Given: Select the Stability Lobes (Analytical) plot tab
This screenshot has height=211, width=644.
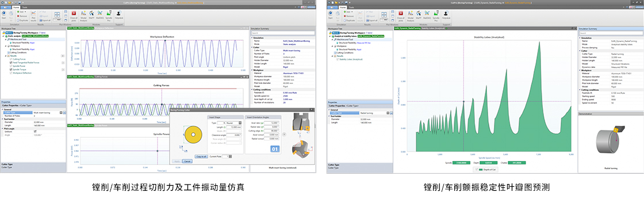Looking at the screenshot, I should (434, 28).
